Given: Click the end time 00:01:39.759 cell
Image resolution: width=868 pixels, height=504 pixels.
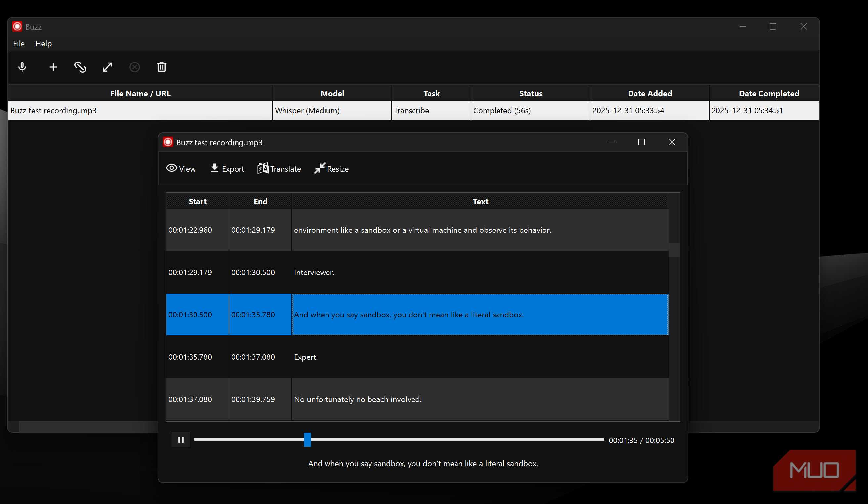Looking at the screenshot, I should (x=260, y=399).
